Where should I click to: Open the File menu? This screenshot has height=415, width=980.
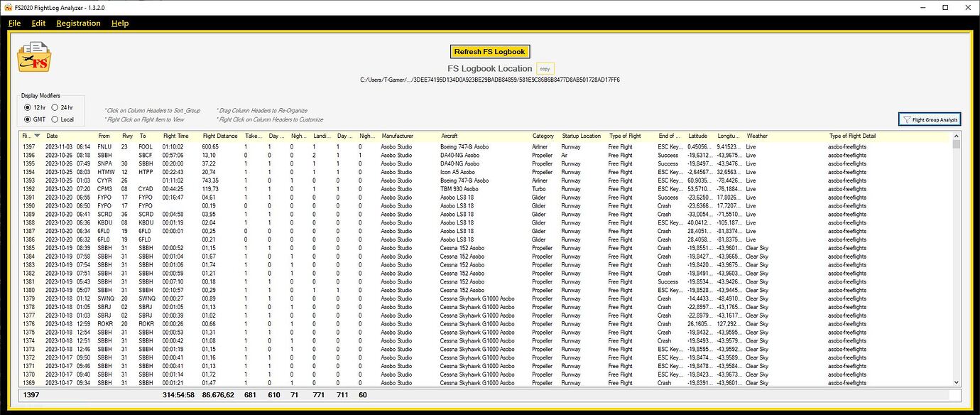tap(14, 23)
